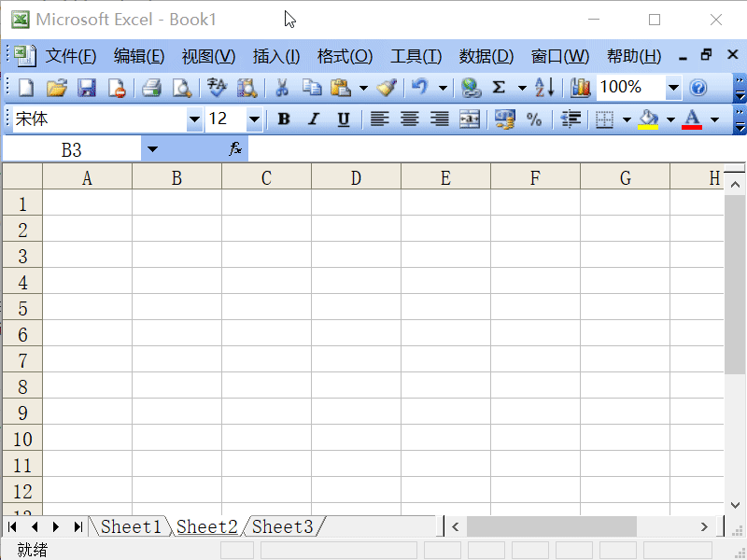Expand the Borders style arrow

coord(627,119)
